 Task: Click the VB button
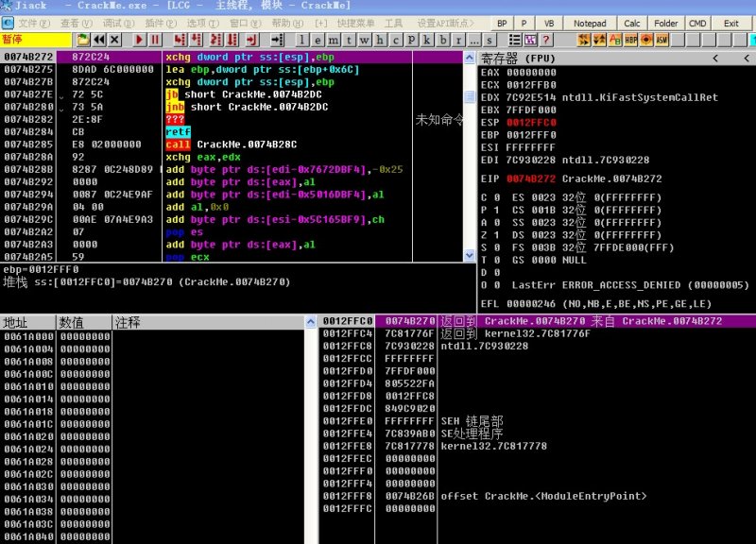click(x=549, y=23)
